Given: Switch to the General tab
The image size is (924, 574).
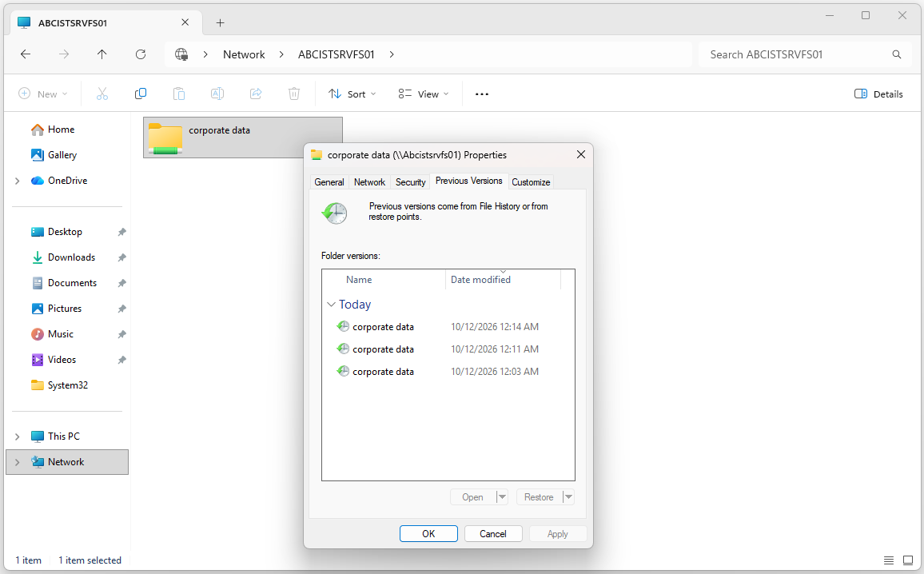Looking at the screenshot, I should click(x=329, y=182).
